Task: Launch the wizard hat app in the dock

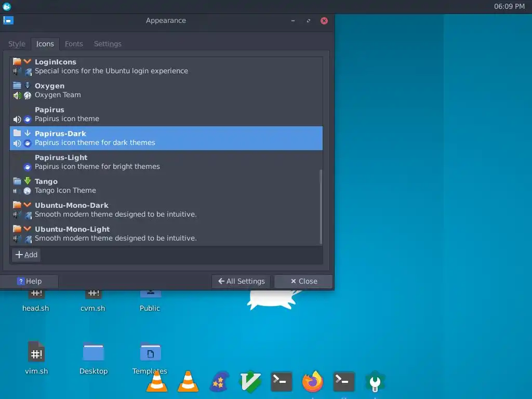Action: [219, 382]
